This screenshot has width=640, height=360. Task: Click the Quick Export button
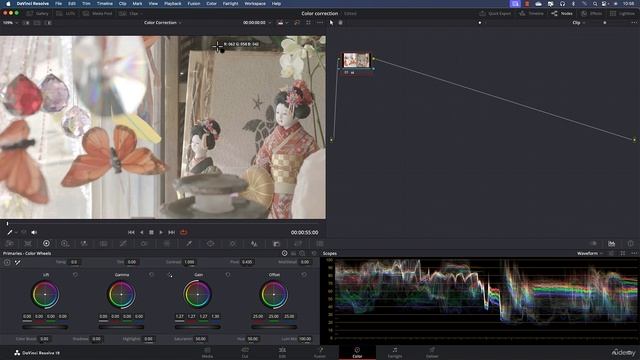point(495,13)
